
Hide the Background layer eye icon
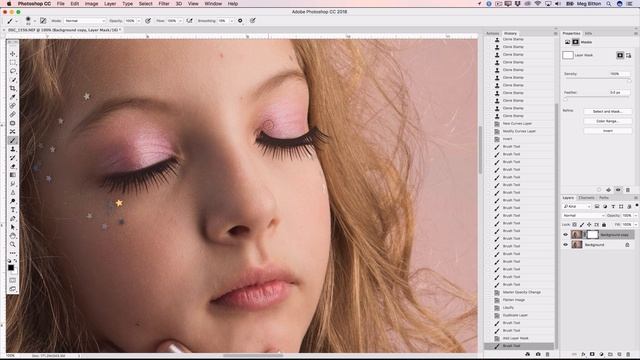566,245
